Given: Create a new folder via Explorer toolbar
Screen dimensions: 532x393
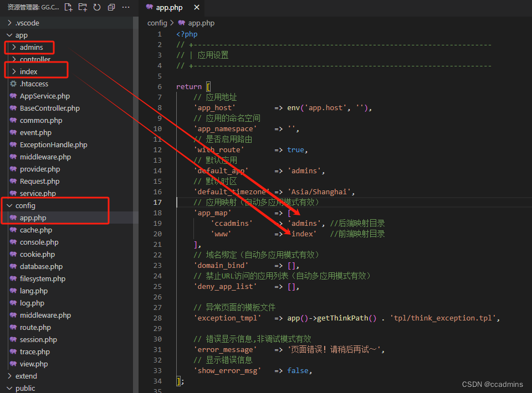Looking at the screenshot, I should tap(84, 7).
